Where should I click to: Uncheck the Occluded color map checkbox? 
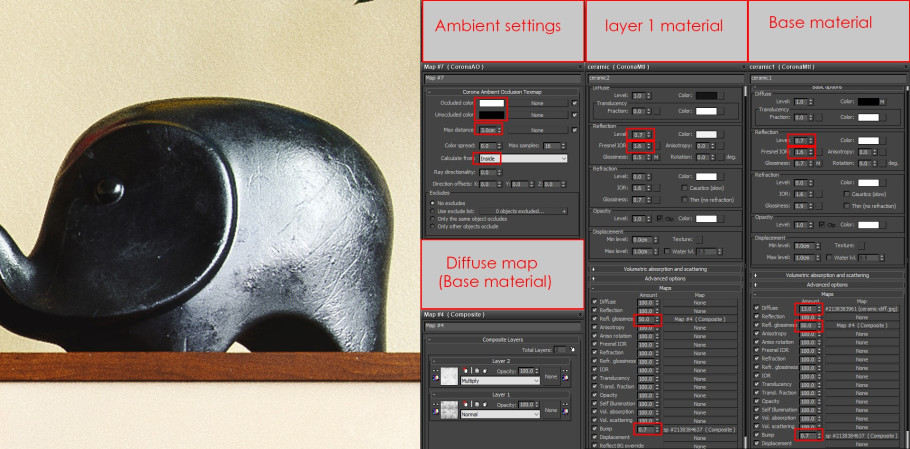click(574, 102)
